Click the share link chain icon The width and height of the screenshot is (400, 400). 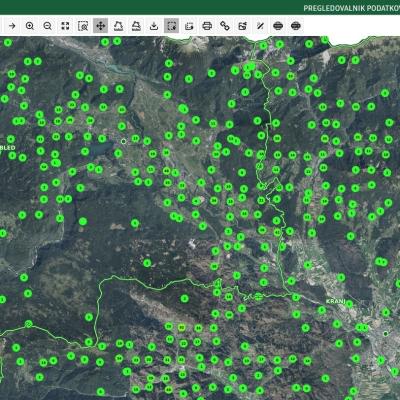point(225,26)
